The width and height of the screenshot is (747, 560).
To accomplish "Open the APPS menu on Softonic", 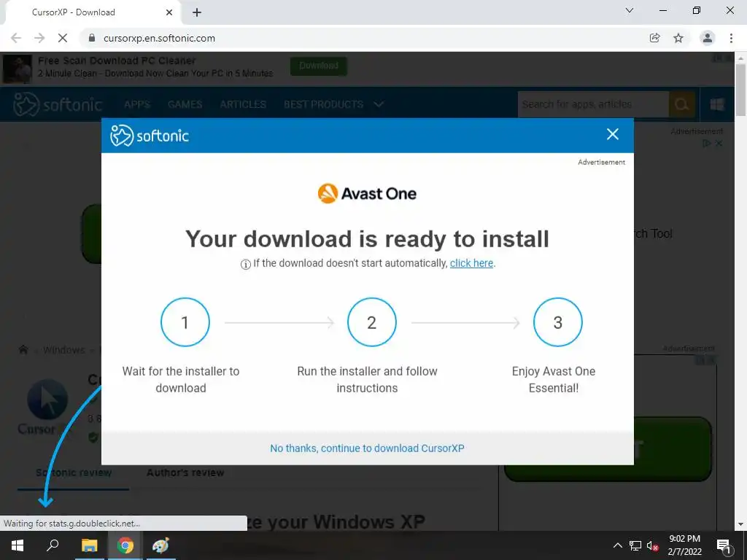I will (x=137, y=104).
